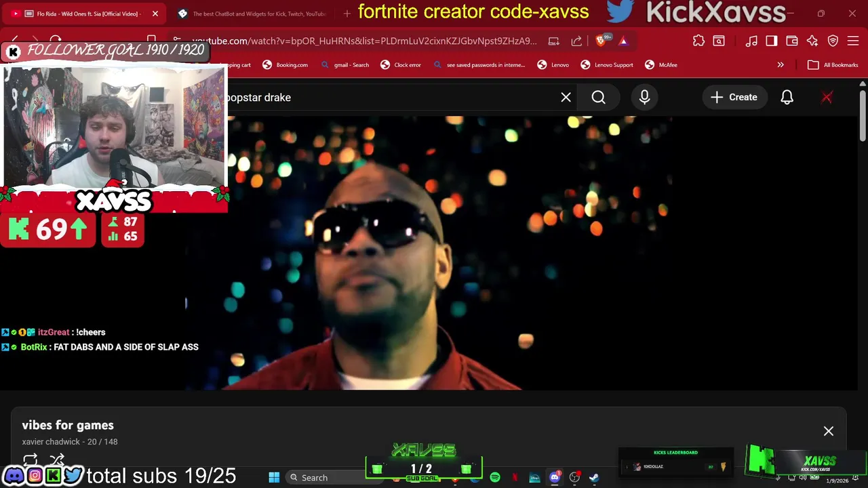Open a new tab with plus button
This screenshot has width=868, height=488.
tap(347, 14)
